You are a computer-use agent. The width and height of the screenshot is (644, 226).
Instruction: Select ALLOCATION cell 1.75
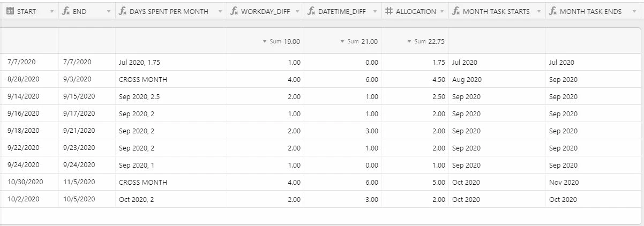415,62
